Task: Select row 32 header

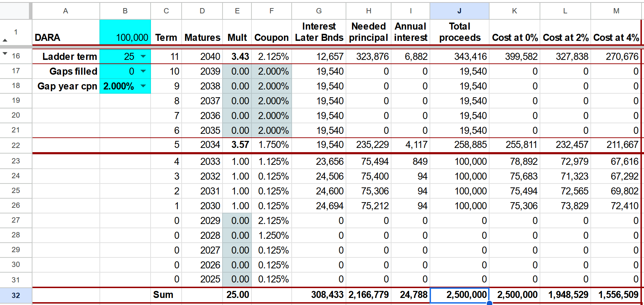Action: [16, 295]
